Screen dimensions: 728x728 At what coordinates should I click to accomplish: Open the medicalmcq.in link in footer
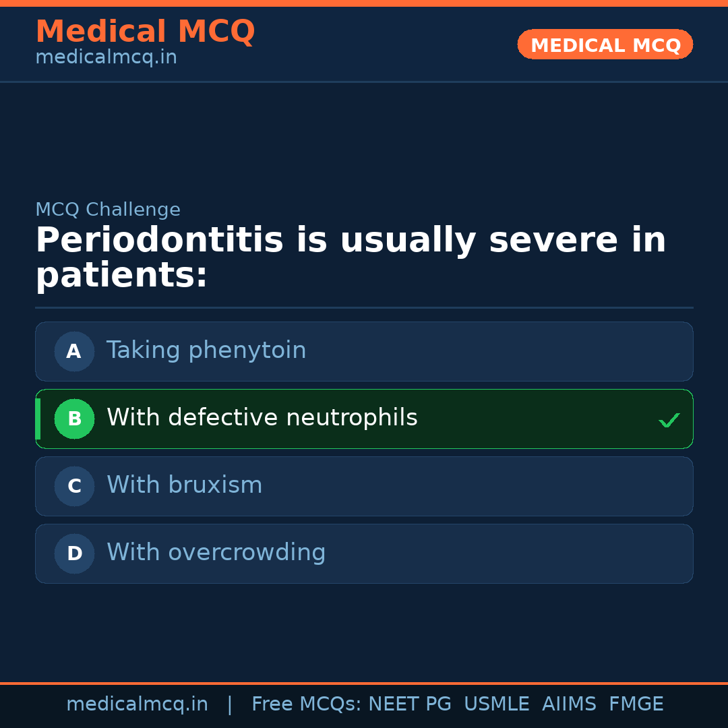(x=137, y=704)
